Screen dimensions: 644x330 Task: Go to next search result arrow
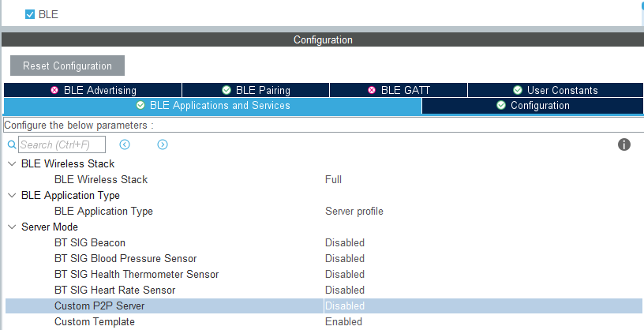(163, 144)
